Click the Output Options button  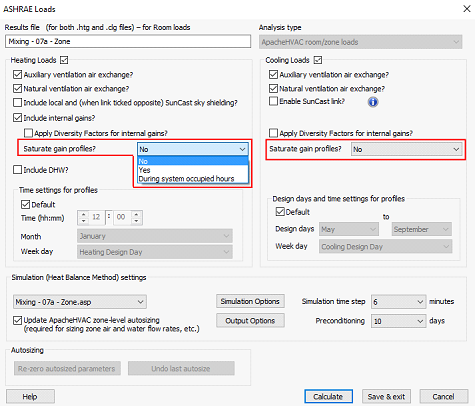pos(250,321)
